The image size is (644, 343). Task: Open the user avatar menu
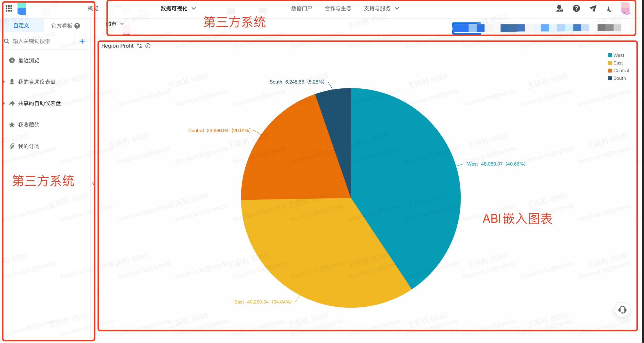click(x=626, y=9)
